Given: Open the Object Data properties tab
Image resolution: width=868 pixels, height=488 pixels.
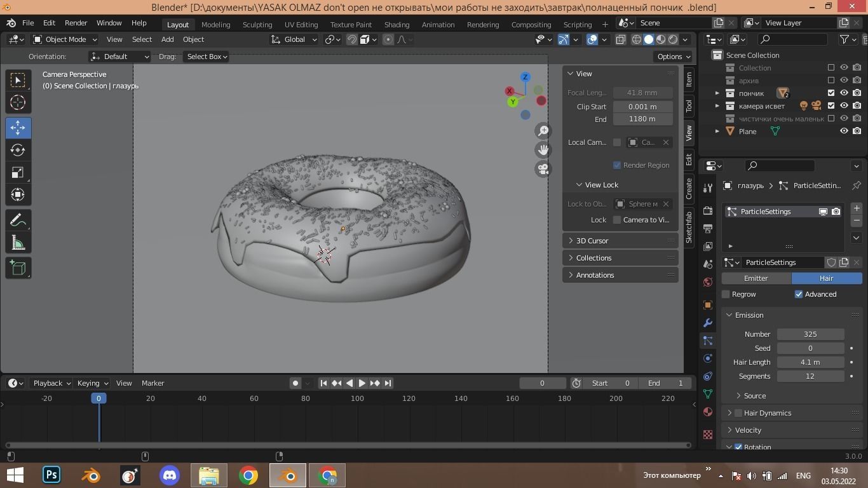Looking at the screenshot, I should 708,394.
